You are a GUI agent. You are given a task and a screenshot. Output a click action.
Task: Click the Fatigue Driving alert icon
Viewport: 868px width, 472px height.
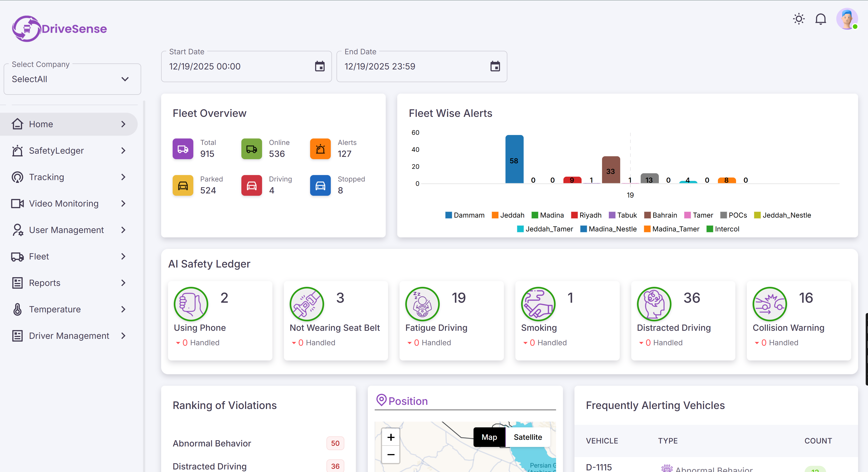pyautogui.click(x=422, y=304)
